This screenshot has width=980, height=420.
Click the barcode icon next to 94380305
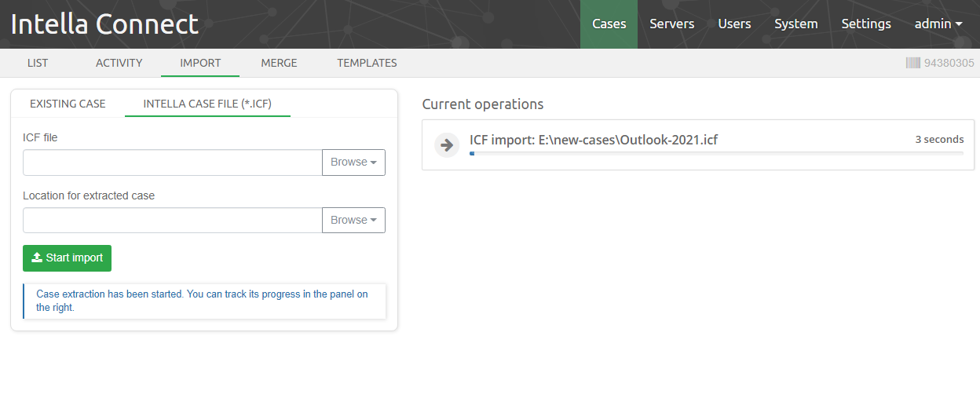[x=912, y=63]
